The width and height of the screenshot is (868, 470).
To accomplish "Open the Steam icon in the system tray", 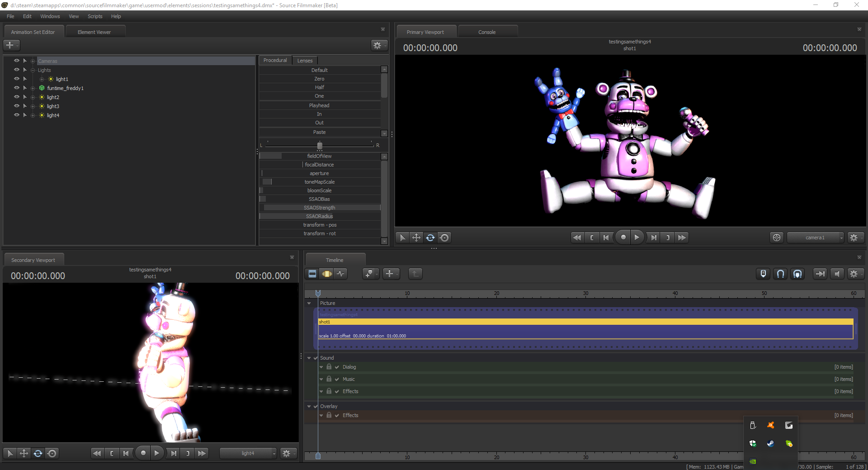I will tap(771, 444).
